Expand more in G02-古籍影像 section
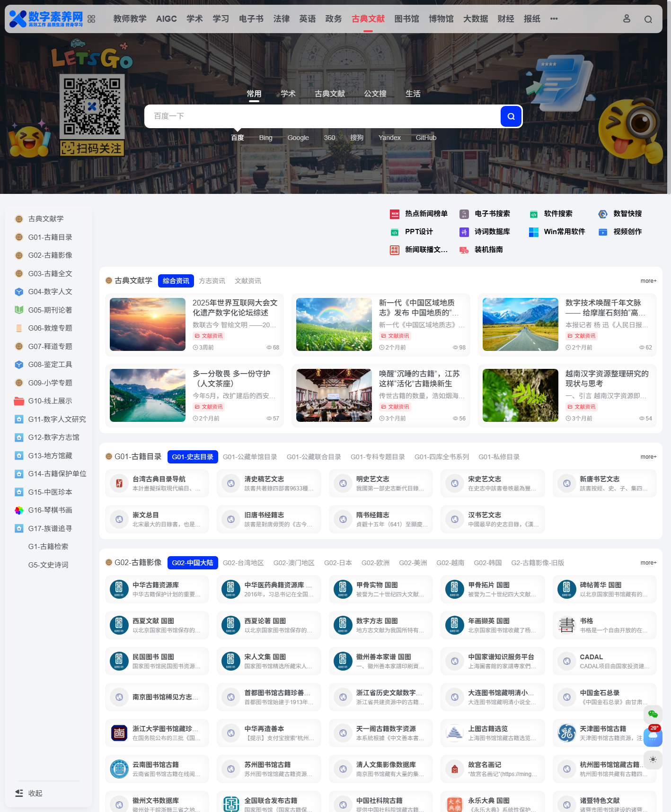671x812 pixels. pyautogui.click(x=648, y=563)
